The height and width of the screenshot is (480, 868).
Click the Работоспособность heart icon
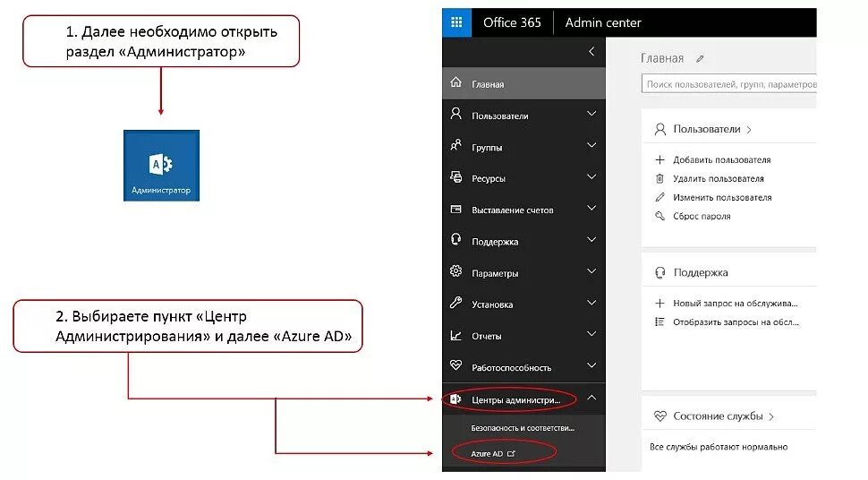pyautogui.click(x=455, y=365)
